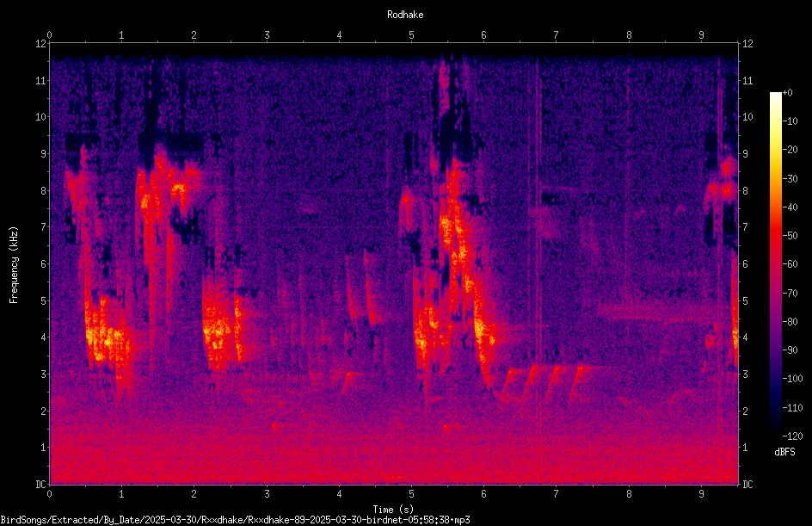Viewport: 812px width, 526px height.
Task: Click "4" on the bottom time axis
Action: pyautogui.click(x=339, y=494)
